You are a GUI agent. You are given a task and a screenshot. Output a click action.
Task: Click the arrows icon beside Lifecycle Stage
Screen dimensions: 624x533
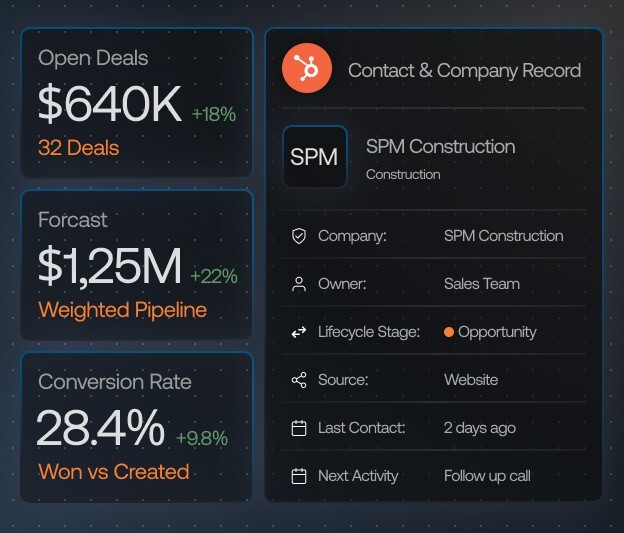(x=298, y=332)
